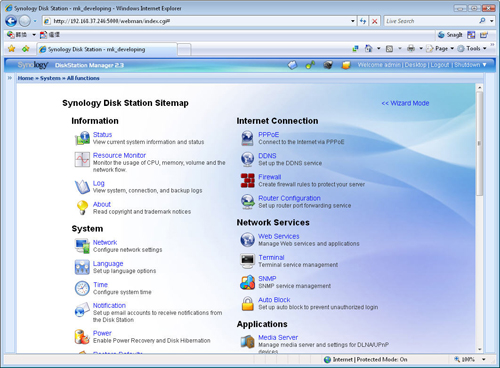The width and height of the screenshot is (500, 368).
Task: Click the orange folder DSM header icon
Action: click(x=346, y=65)
